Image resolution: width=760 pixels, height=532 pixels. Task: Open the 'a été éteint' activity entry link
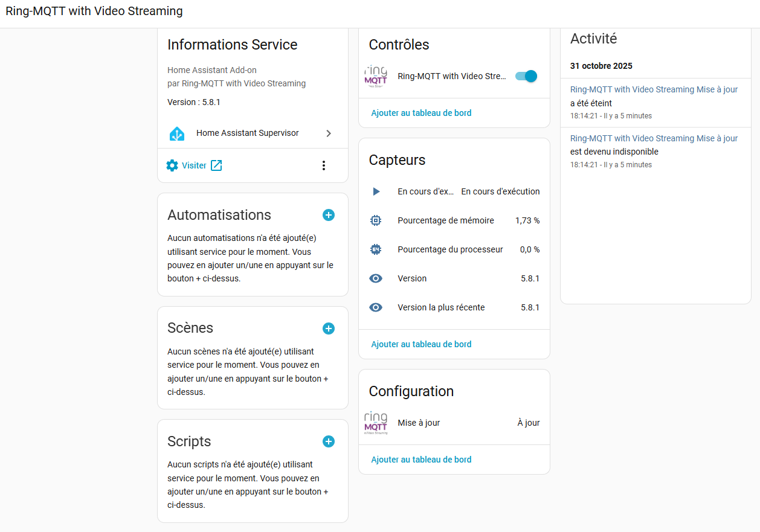coord(654,89)
